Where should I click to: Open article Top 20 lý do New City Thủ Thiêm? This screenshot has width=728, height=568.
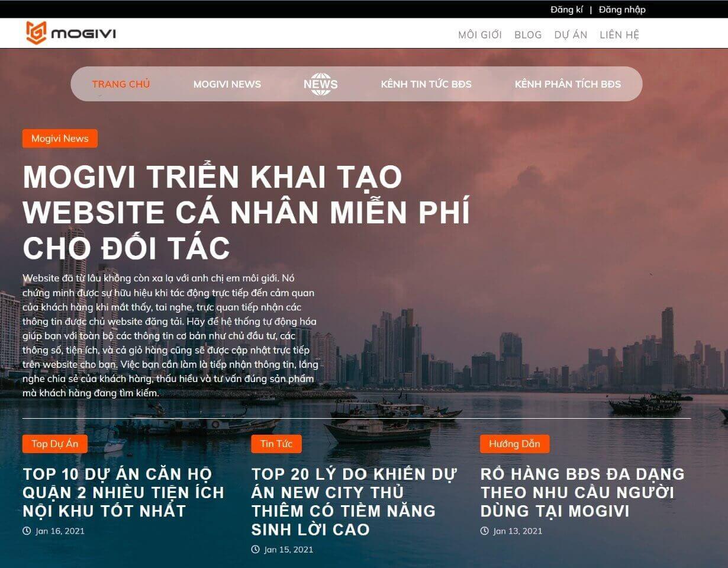point(354,502)
